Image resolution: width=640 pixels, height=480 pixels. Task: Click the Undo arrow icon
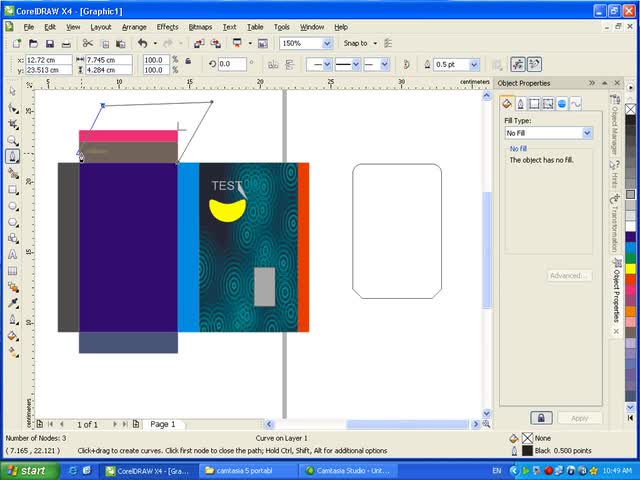[142, 44]
